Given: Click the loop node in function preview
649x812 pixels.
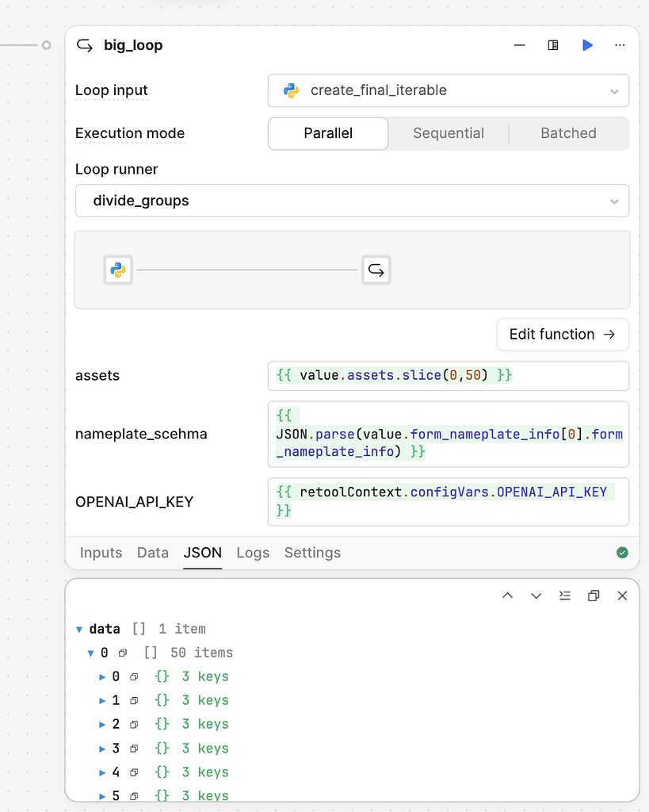Looking at the screenshot, I should tap(376, 270).
